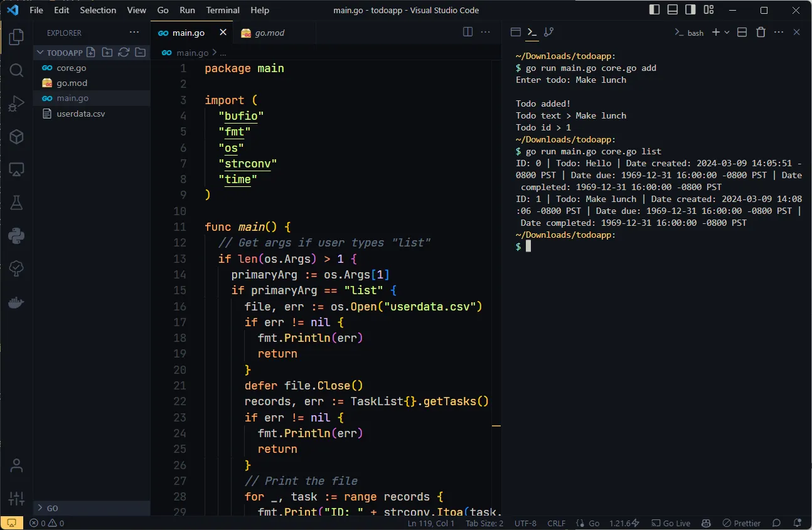Open the Python view in activity bar
The width and height of the screenshot is (812, 530).
pyautogui.click(x=16, y=236)
